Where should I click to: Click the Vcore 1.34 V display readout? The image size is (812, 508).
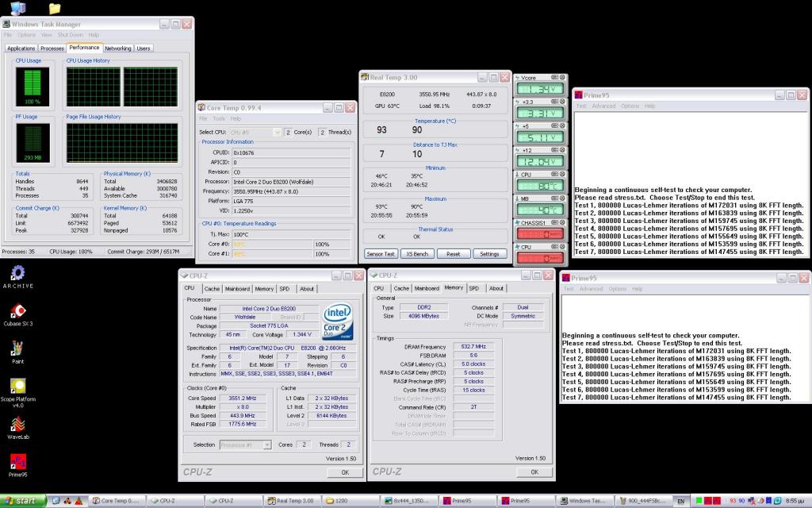coord(540,89)
